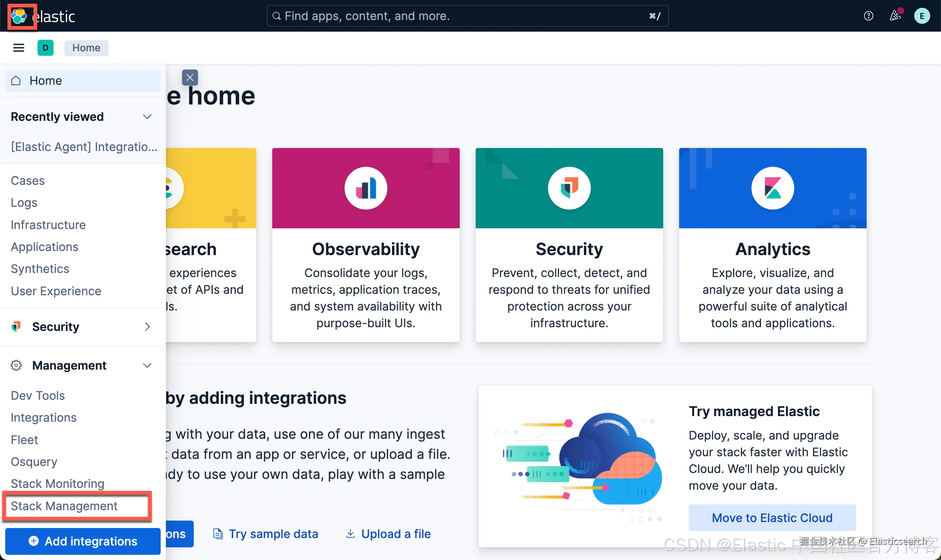Viewport: 941px width, 560px height.
Task: Open Integrations in Management
Action: coord(44,417)
